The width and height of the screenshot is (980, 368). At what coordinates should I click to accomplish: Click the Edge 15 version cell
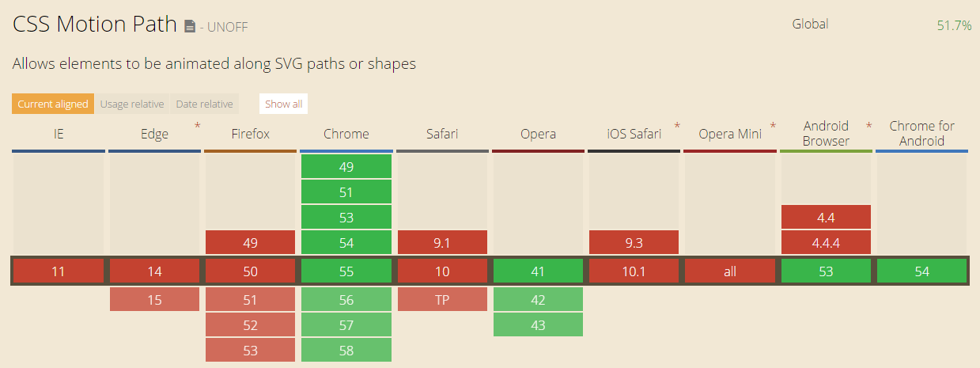point(154,300)
